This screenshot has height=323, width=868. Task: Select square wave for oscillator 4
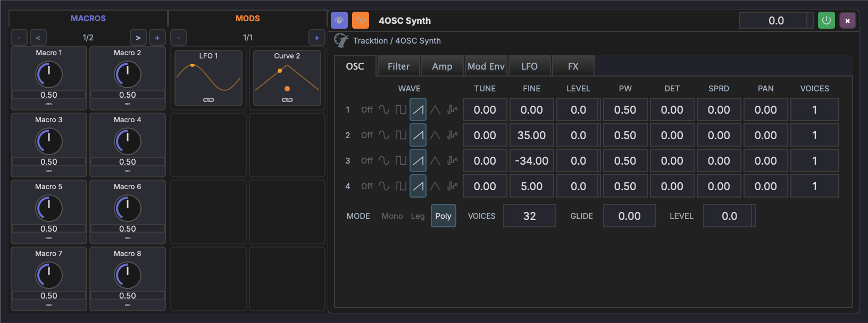coord(401,186)
